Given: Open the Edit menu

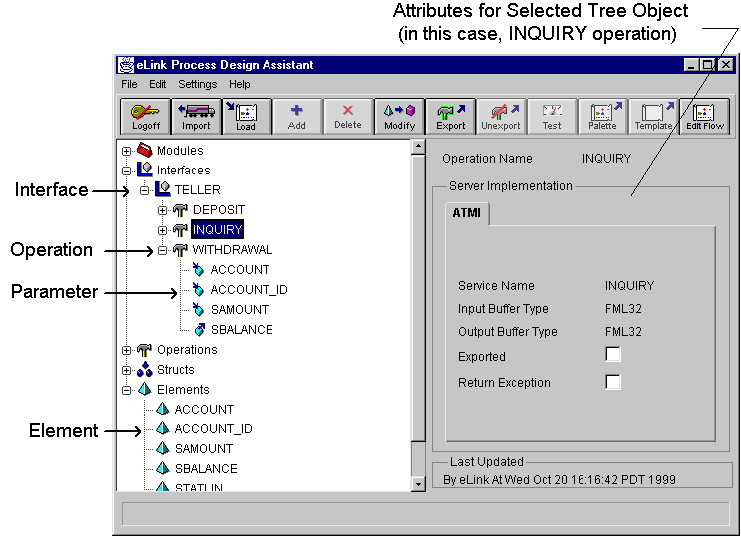Looking at the screenshot, I should (157, 84).
